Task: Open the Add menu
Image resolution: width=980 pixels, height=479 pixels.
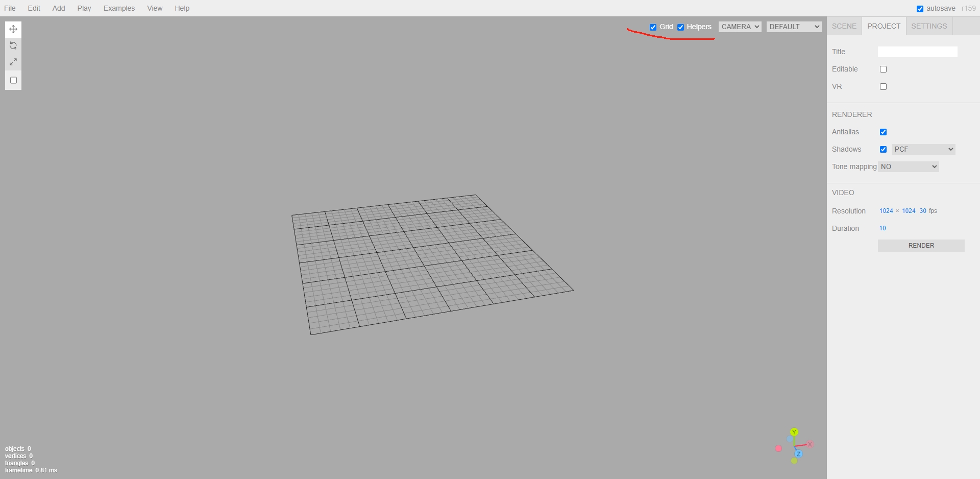Action: coord(59,8)
